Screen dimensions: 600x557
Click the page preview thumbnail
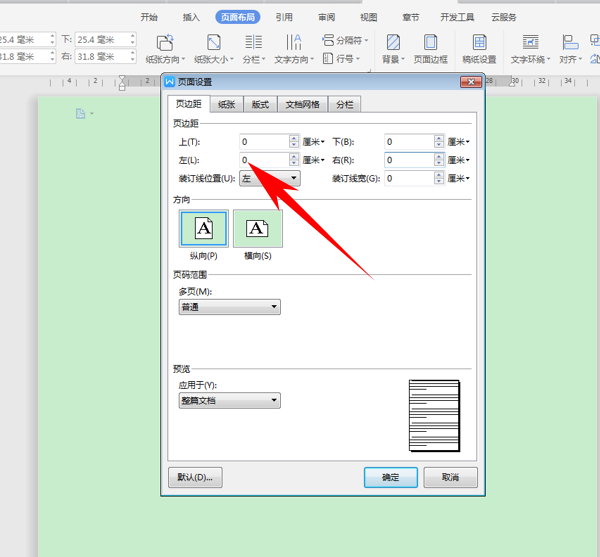(434, 415)
